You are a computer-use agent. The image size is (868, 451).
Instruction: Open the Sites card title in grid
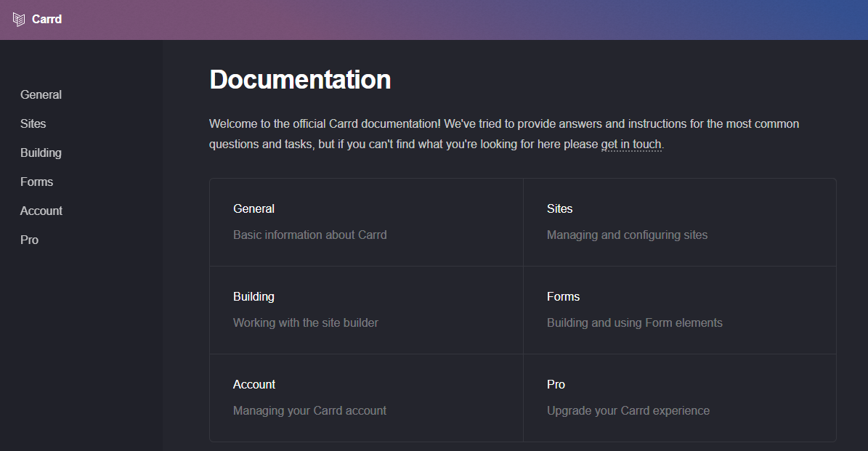[x=559, y=208]
